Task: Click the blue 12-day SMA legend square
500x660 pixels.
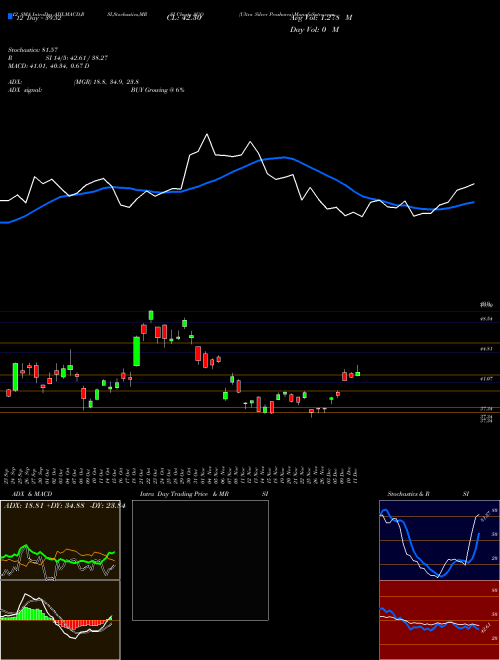Action: pyautogui.click(x=10, y=16)
